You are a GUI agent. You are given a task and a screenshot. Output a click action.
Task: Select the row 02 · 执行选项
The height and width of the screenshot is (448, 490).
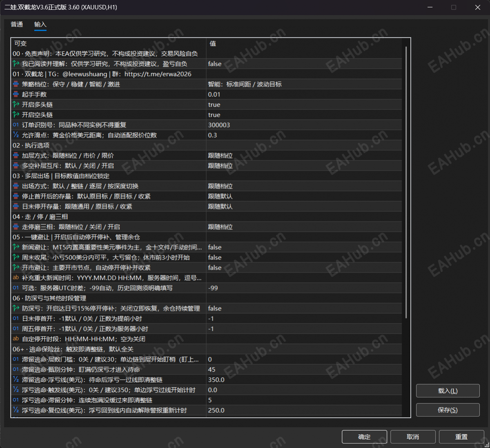tap(206, 145)
